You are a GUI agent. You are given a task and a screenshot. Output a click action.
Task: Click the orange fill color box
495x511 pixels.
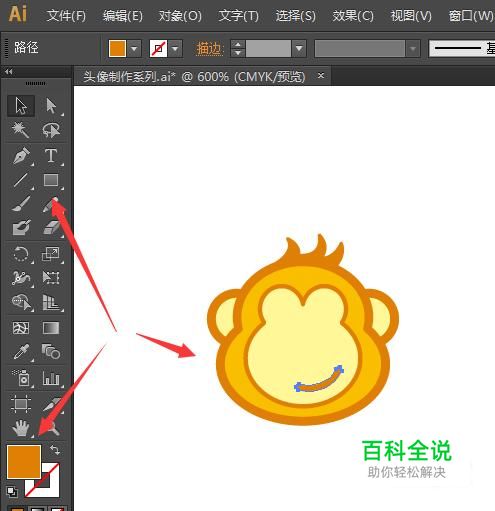24,462
